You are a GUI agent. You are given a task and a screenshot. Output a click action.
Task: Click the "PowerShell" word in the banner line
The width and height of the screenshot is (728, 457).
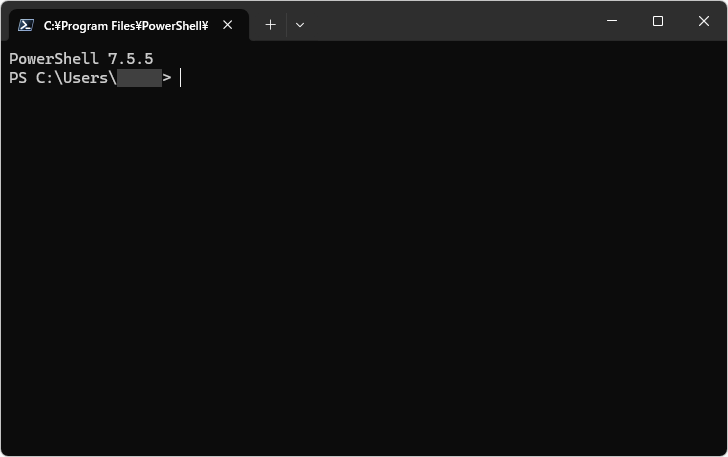[x=53, y=59]
